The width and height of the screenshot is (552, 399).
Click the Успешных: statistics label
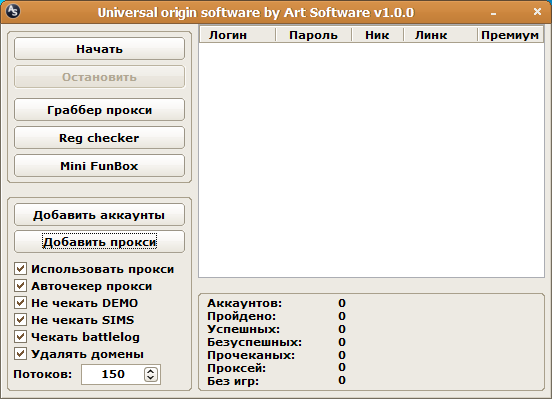click(243, 329)
